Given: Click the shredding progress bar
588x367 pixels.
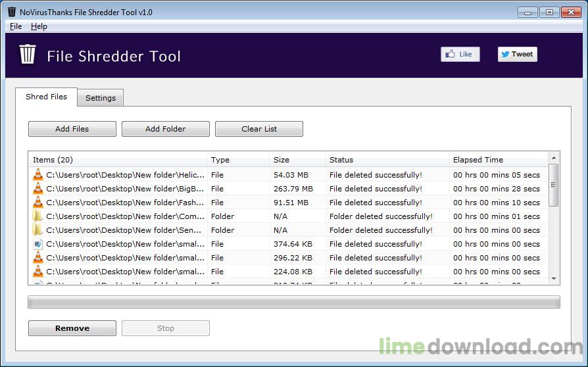Looking at the screenshot, I should pyautogui.click(x=293, y=302).
